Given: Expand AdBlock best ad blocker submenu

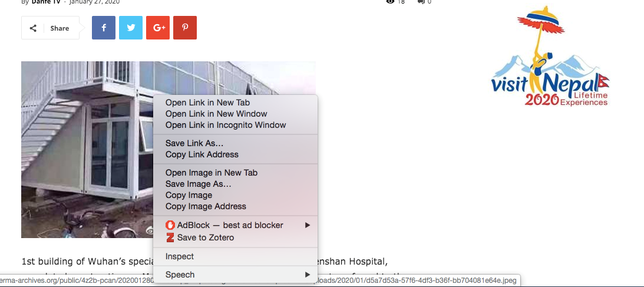Looking at the screenshot, I should (x=235, y=225).
